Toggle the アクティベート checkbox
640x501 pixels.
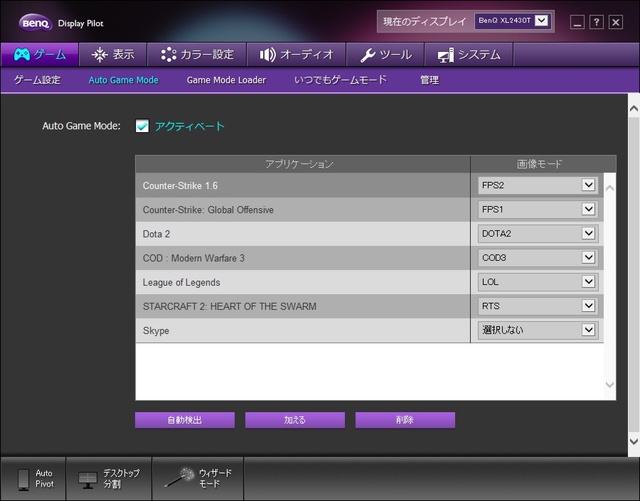(142, 126)
